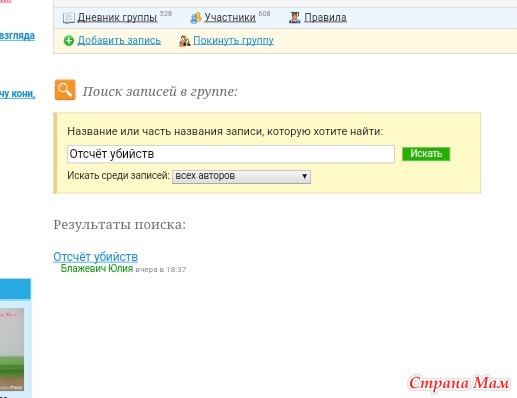The image size is (517, 398).
Task: Click the group diary notebook icon
Action: (68, 18)
